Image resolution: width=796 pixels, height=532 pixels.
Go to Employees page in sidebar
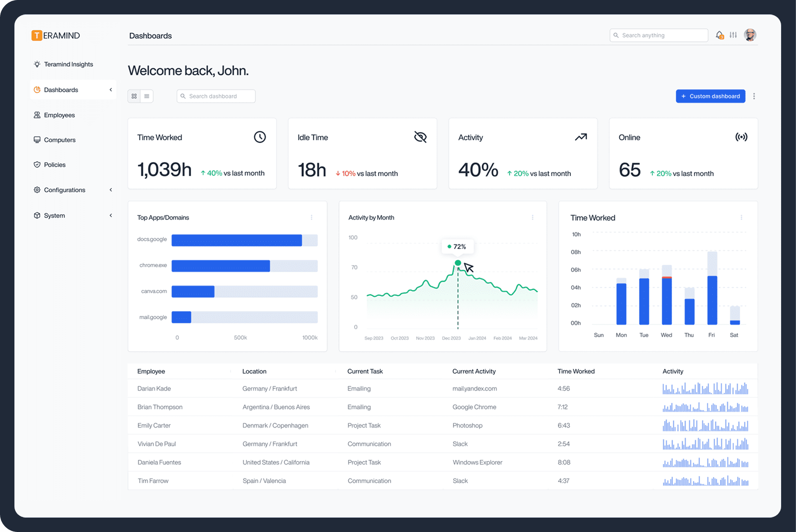click(59, 115)
